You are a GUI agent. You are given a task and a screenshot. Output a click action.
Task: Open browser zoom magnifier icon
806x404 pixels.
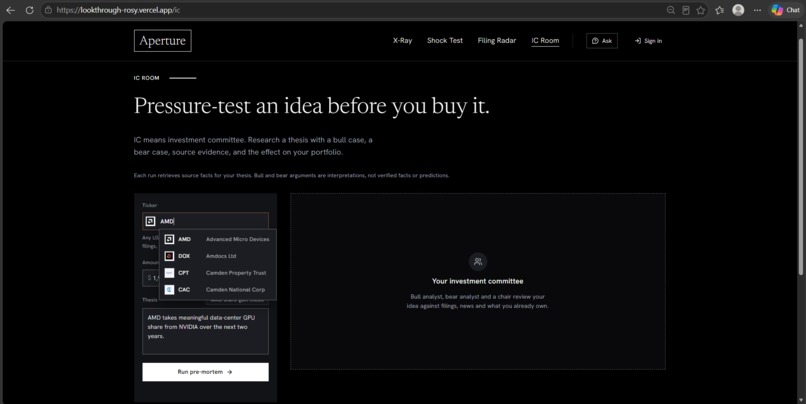(x=670, y=10)
